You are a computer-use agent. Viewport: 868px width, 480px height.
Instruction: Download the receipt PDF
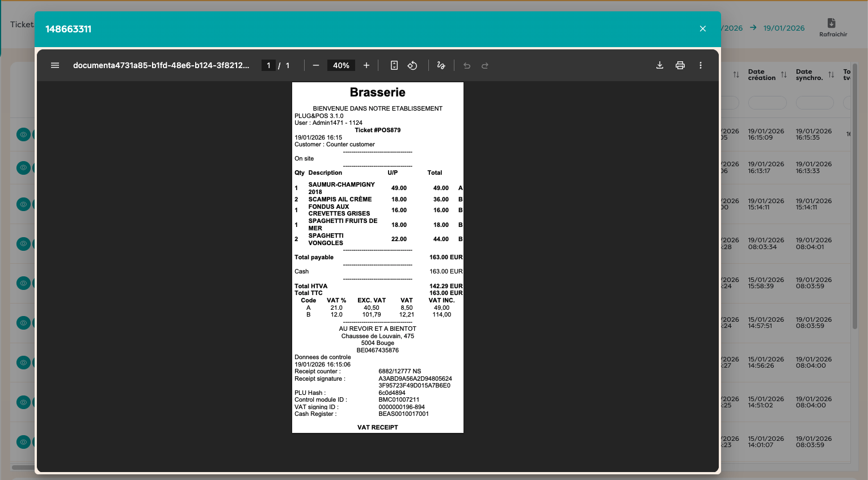[x=660, y=65]
